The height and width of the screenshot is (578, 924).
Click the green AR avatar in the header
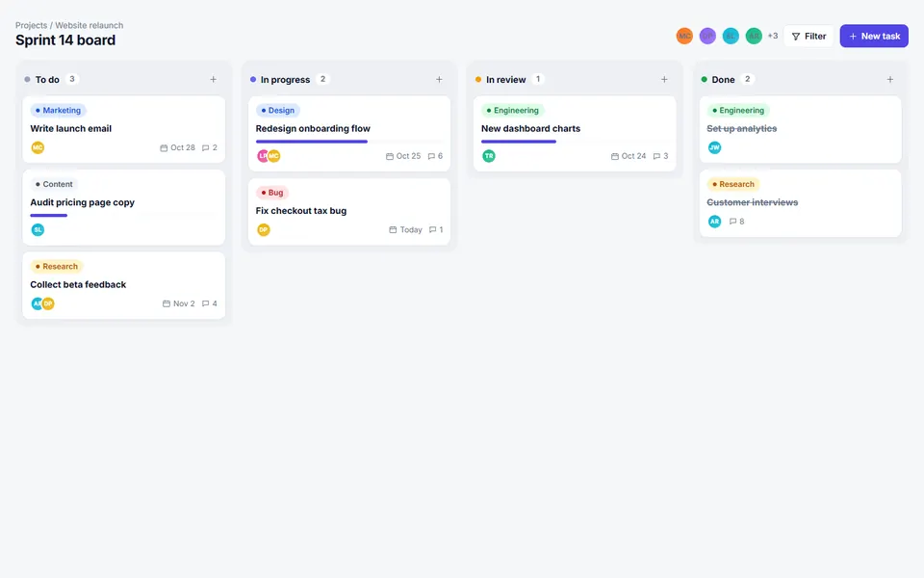point(754,36)
